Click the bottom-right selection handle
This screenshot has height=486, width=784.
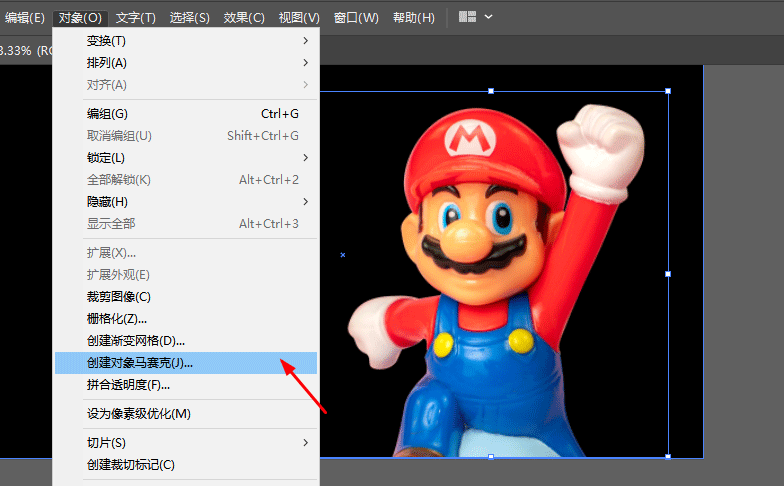[668, 456]
